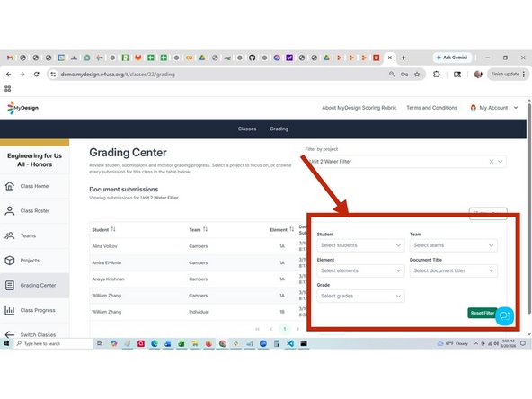This screenshot has width=532, height=399.
Task: Click the browser forward arrow
Action: pyautogui.click(x=22, y=75)
